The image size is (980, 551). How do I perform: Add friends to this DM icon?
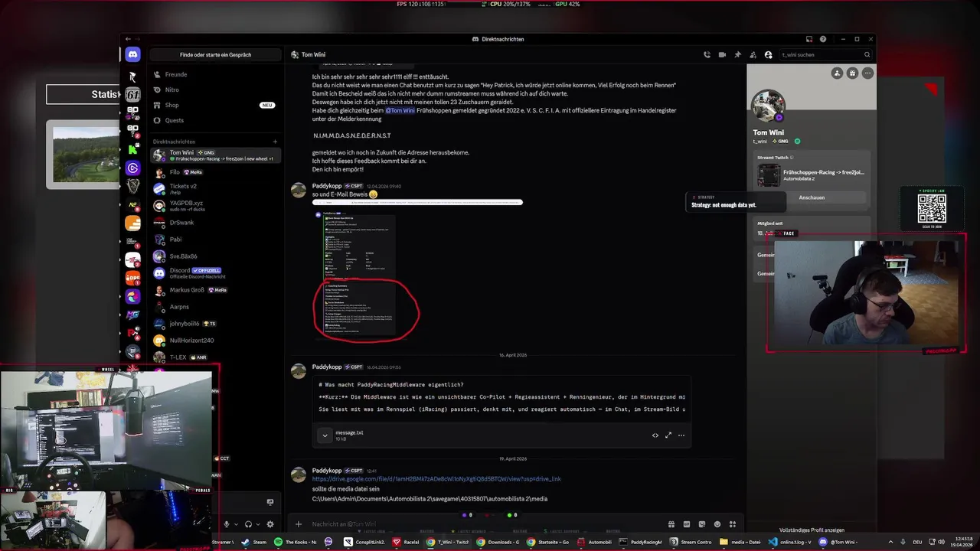pyautogui.click(x=753, y=54)
